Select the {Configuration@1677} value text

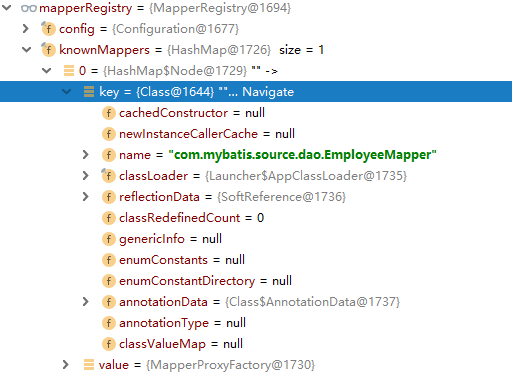[x=176, y=29]
